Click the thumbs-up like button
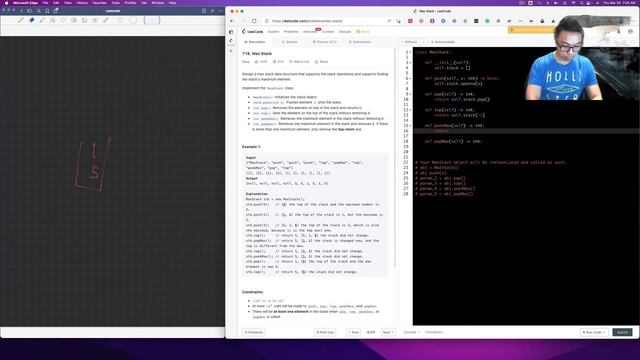This screenshot has height=360, width=640. pyautogui.click(x=261, y=62)
